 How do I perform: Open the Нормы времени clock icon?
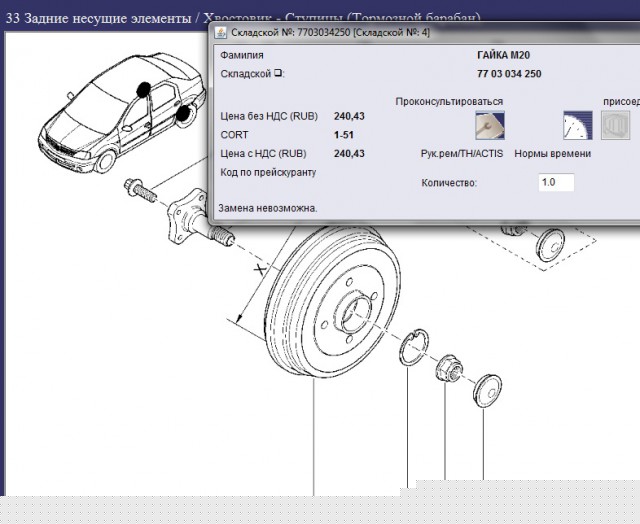(578, 125)
